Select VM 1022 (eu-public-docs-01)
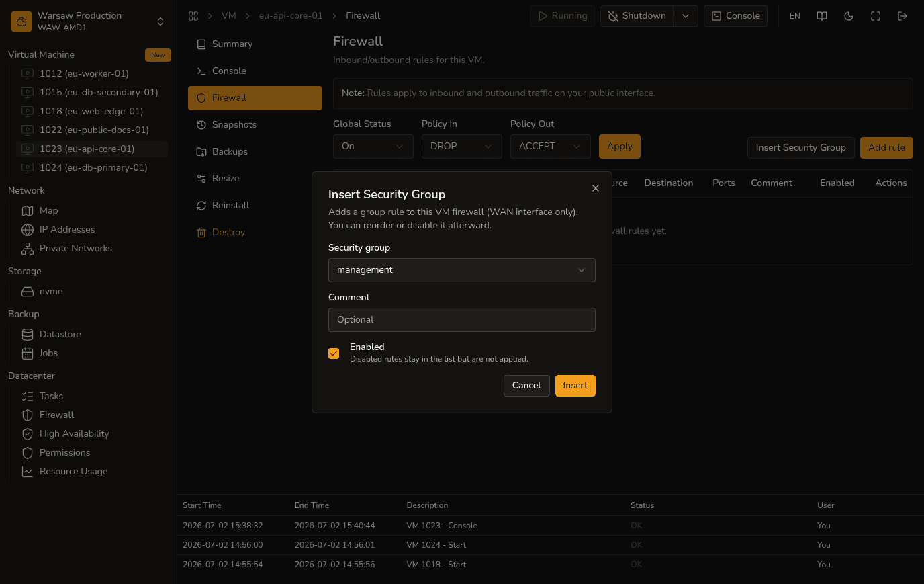This screenshot has height=584, width=924. click(x=92, y=130)
